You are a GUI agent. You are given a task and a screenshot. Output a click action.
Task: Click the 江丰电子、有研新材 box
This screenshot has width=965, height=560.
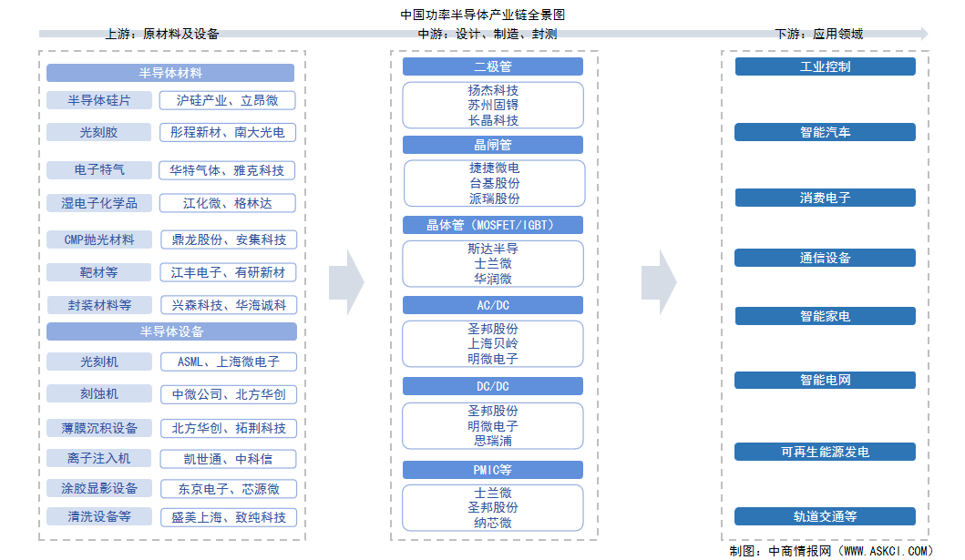229,272
